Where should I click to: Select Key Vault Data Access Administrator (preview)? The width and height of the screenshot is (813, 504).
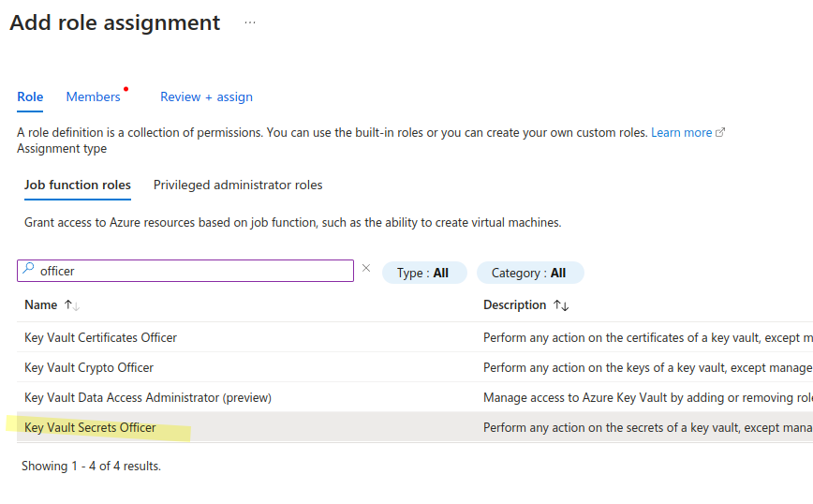148,398
